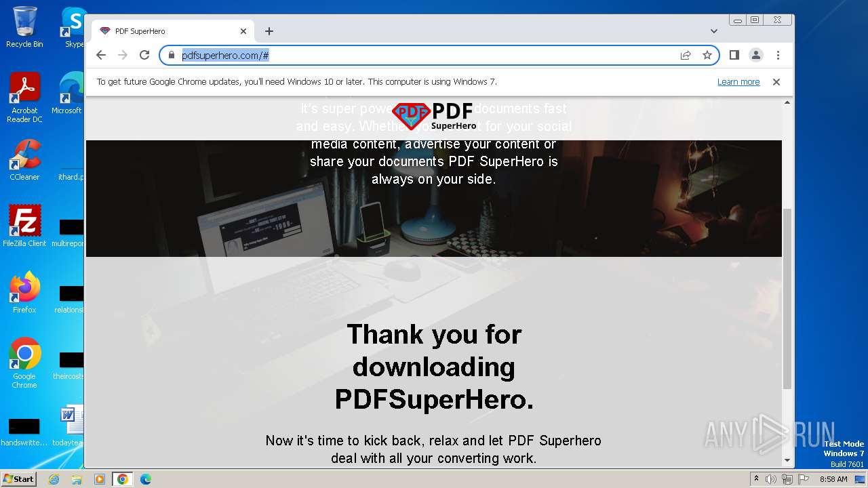Screen dimensions: 868x488
Task: Select the PDF SuperHero tab
Action: [173, 31]
